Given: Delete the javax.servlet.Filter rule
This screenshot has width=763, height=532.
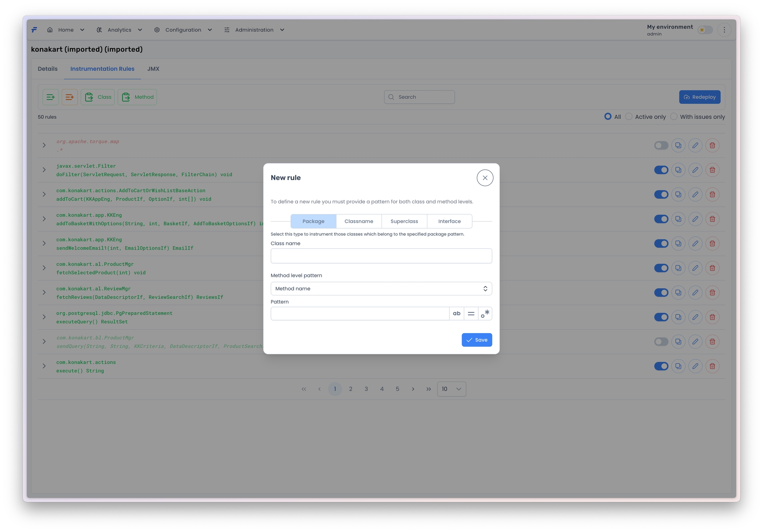Looking at the screenshot, I should [712, 170].
